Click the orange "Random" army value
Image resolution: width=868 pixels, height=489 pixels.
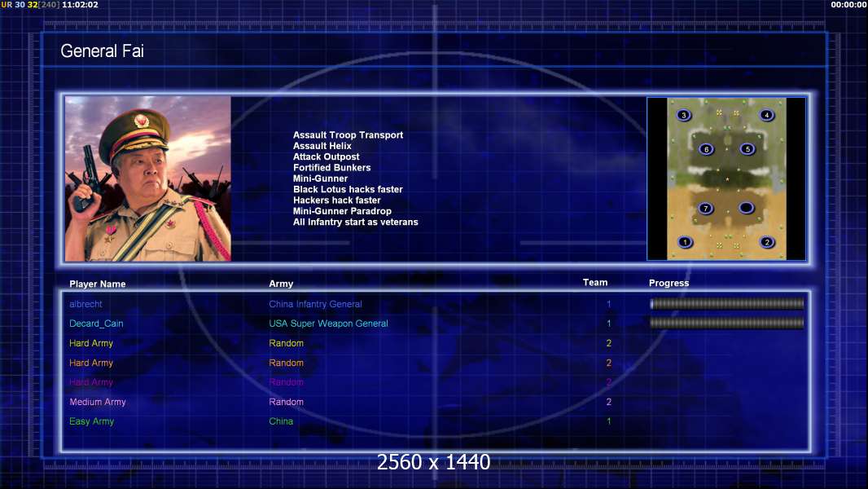tap(286, 363)
